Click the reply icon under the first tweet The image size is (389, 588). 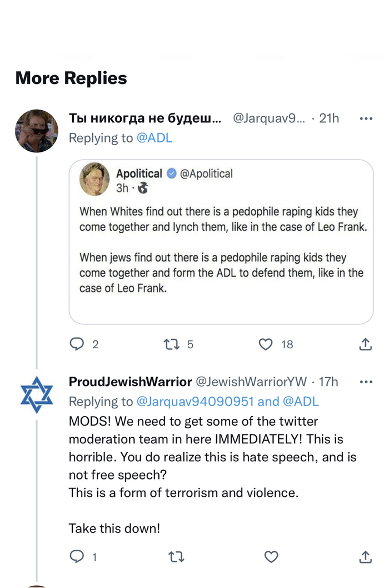pyautogui.click(x=77, y=344)
